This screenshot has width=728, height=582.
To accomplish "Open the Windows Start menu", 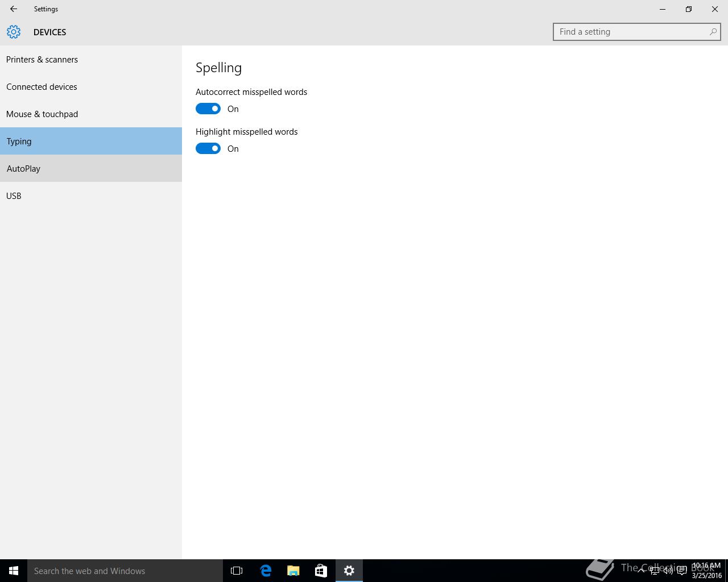I will [x=14, y=571].
